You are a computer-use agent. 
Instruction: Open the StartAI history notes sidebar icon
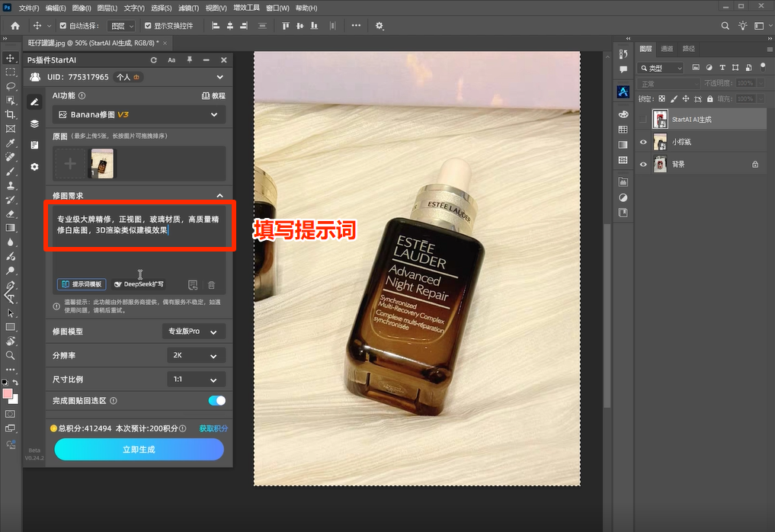tap(34, 145)
